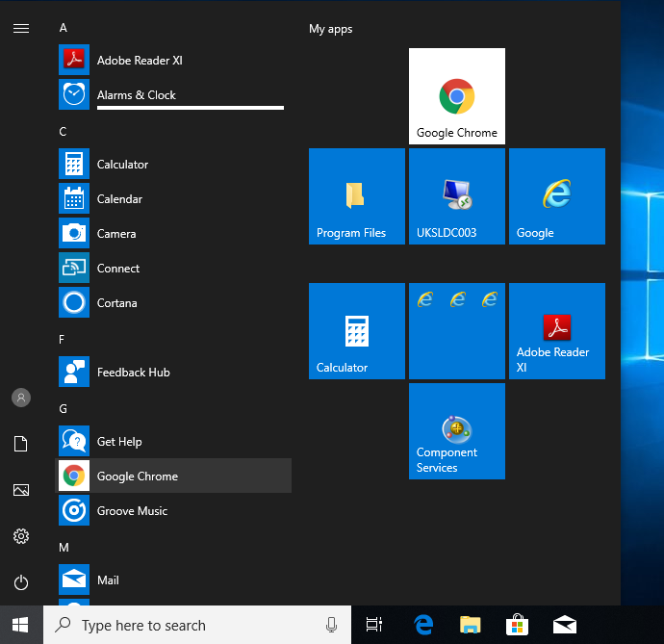Screen dimensions: 664x644
Task: Open the Adobe Reader XI tile
Action: (x=557, y=331)
